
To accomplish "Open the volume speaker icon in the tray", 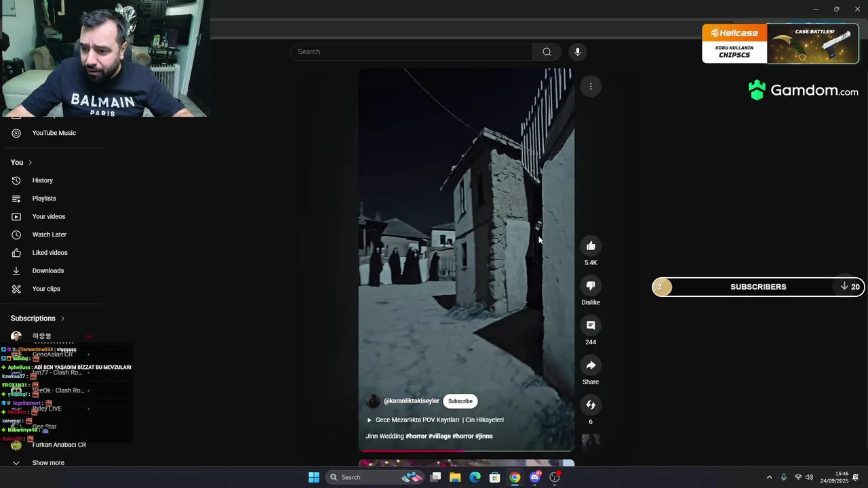I will point(810,477).
